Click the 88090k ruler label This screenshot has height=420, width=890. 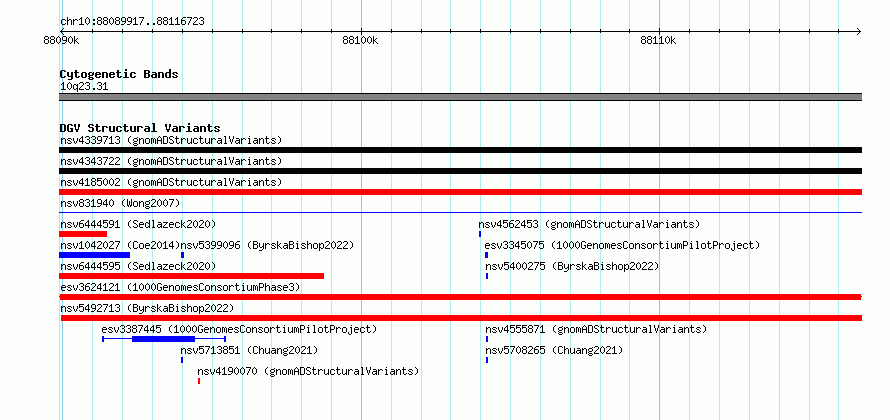pos(60,40)
